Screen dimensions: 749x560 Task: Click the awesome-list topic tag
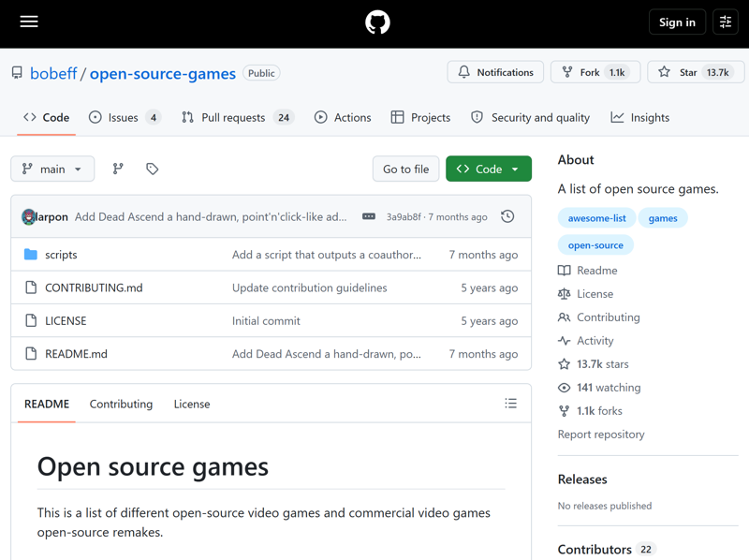tap(596, 218)
